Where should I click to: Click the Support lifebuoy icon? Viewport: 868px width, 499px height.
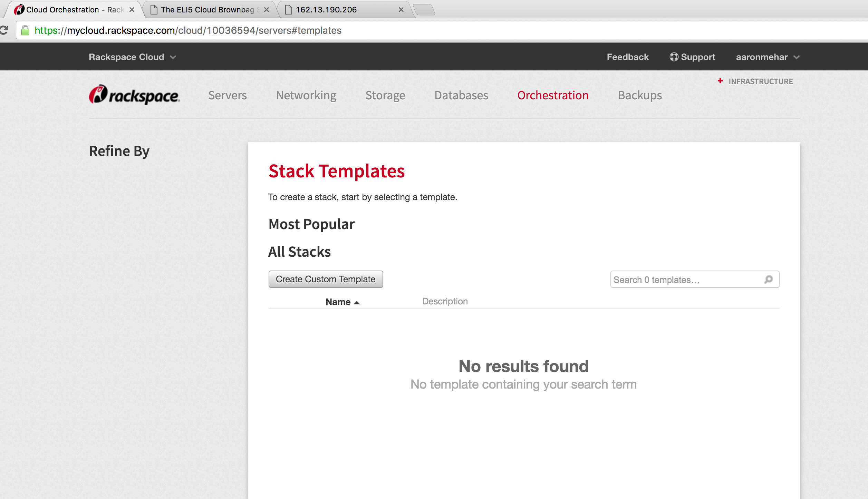pyautogui.click(x=674, y=57)
